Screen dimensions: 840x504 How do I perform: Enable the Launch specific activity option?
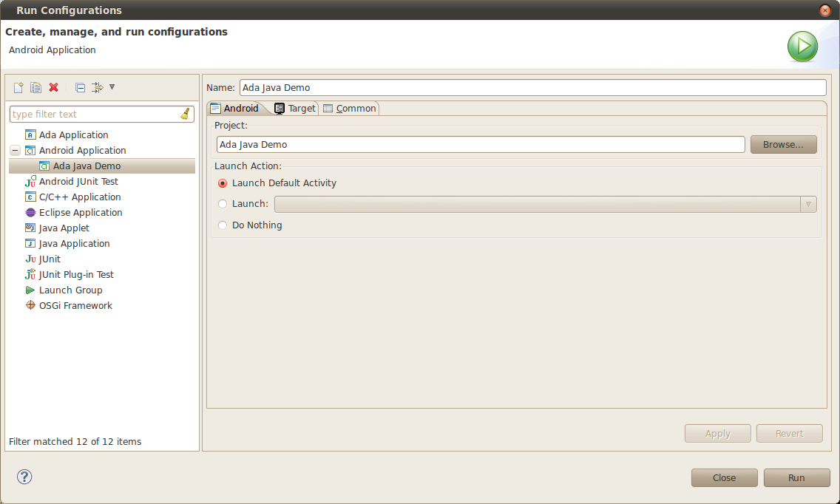223,204
